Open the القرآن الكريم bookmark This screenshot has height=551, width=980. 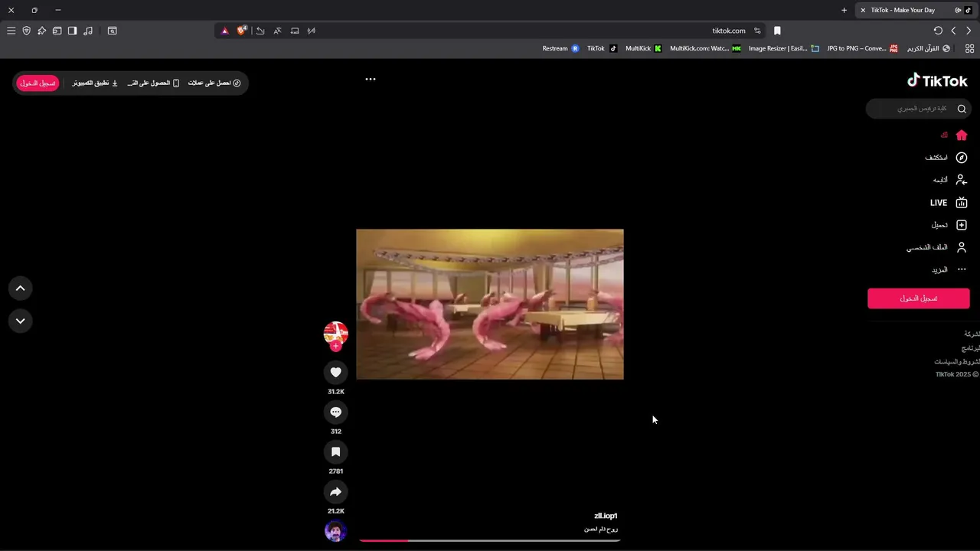pos(929,48)
